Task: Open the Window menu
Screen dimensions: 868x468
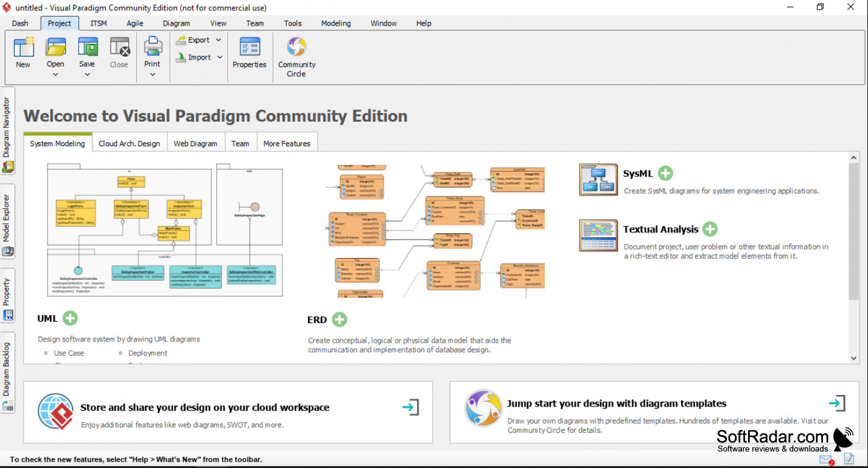Action: (x=383, y=23)
